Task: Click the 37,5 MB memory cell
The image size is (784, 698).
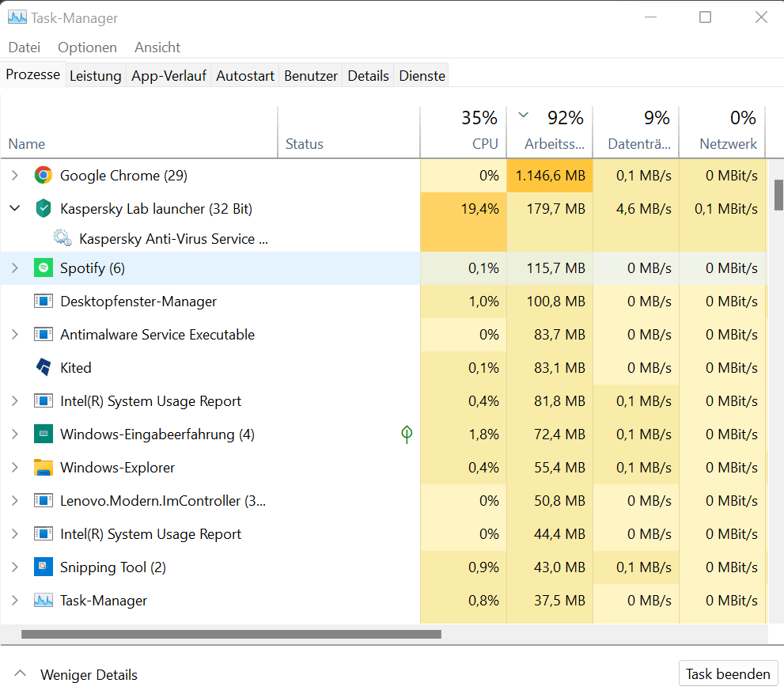Action: [550, 600]
